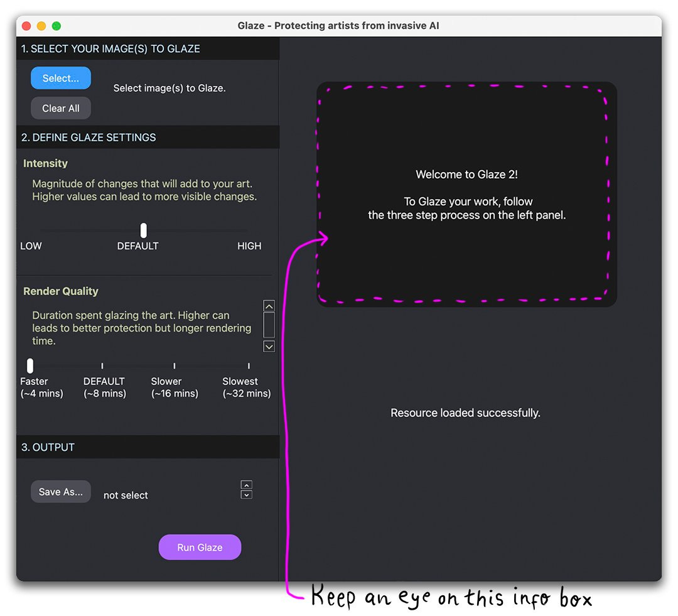678x616 pixels.
Task: Click the Render Quality slider handle
Action: (30, 366)
